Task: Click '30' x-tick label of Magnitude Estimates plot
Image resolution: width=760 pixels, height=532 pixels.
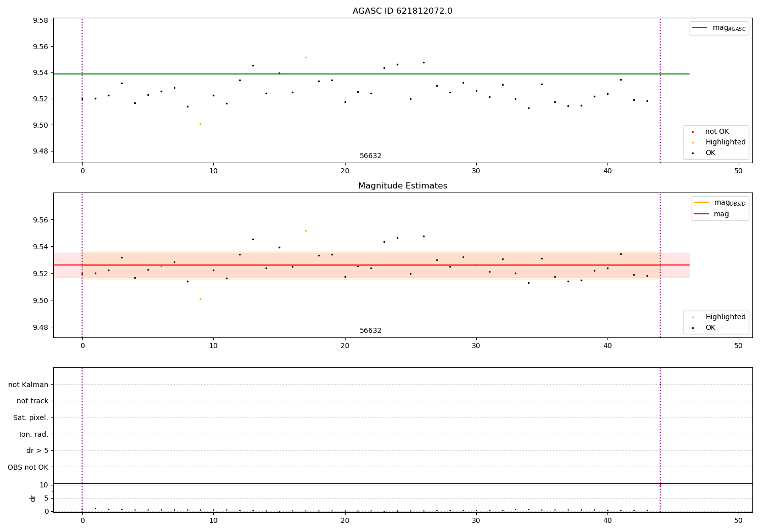Action: point(476,346)
